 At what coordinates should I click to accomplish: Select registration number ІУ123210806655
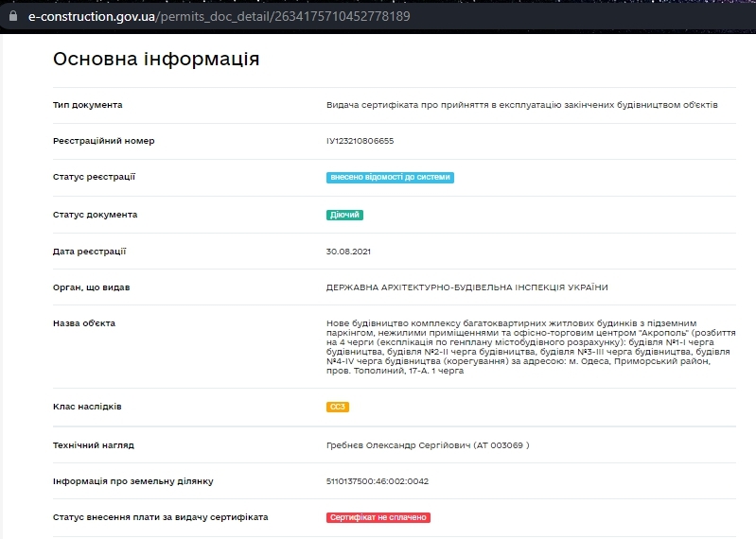click(360, 141)
